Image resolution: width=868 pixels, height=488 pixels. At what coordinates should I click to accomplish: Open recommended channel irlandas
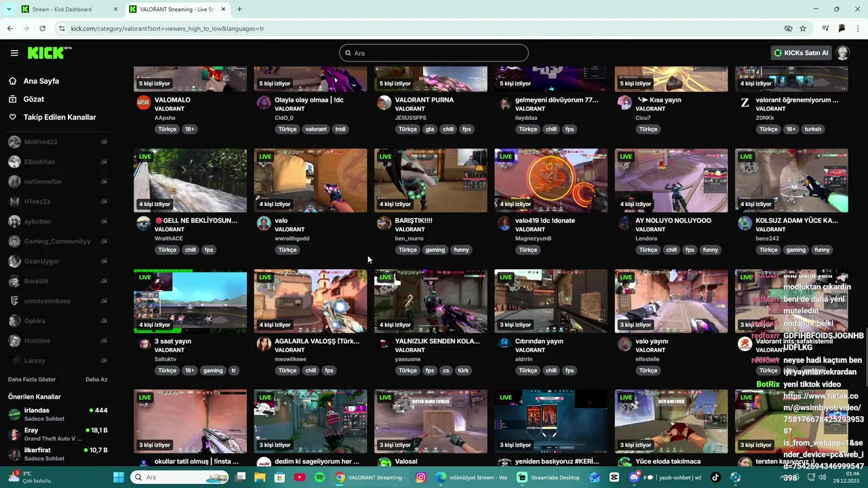(58, 414)
